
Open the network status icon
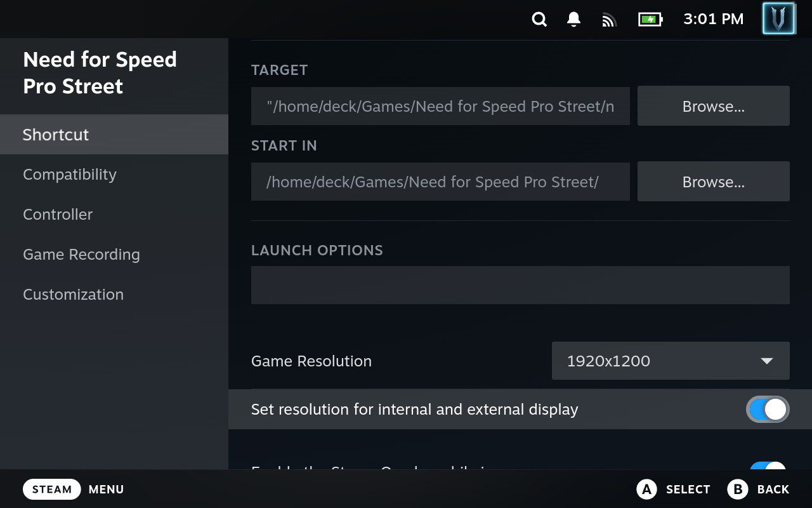coord(609,19)
